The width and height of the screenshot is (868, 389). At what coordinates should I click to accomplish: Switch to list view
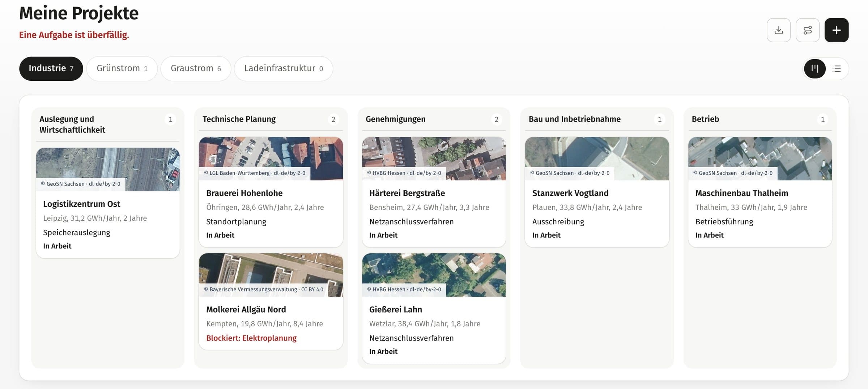(x=837, y=68)
